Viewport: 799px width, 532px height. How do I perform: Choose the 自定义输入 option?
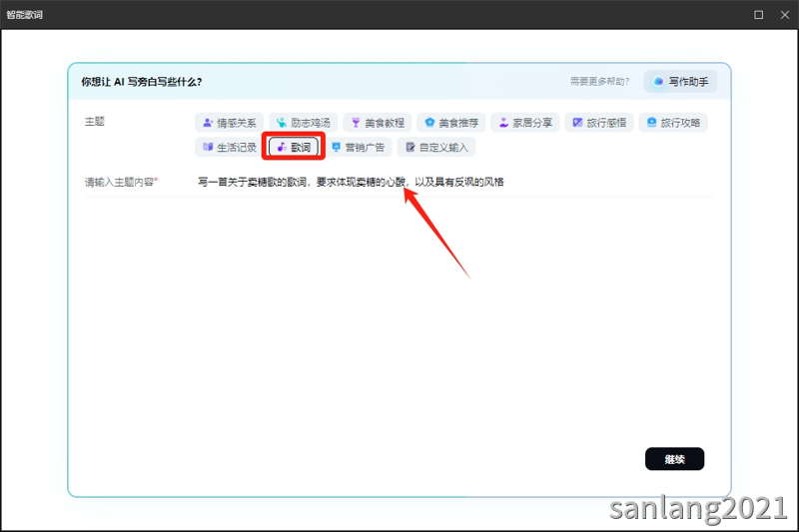pos(436,147)
